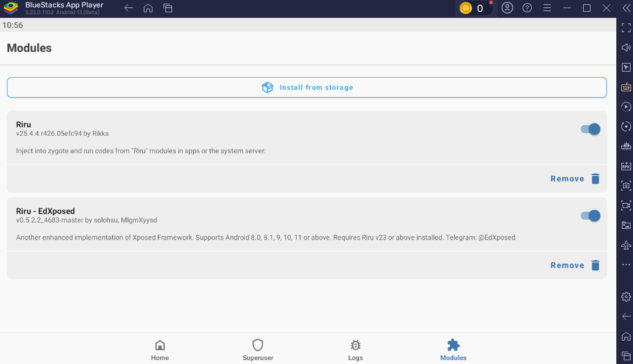The image size is (633, 364).
Task: Click the BlueStacks logo in the title bar
Action: 11,7
